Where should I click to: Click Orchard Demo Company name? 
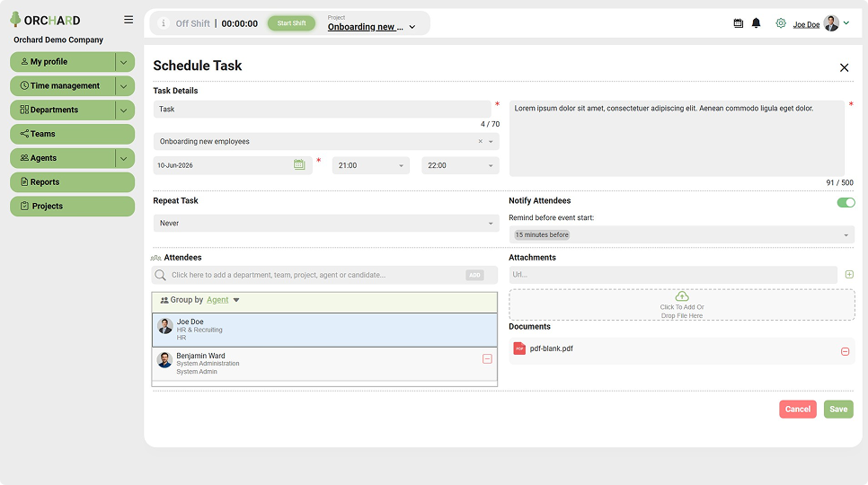click(x=58, y=40)
